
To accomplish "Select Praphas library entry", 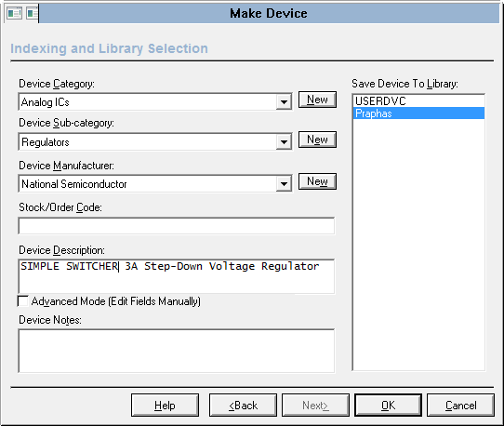I will (418, 113).
